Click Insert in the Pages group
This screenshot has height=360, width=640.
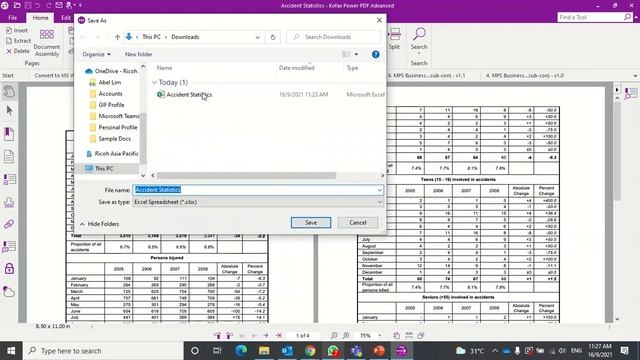(18, 30)
